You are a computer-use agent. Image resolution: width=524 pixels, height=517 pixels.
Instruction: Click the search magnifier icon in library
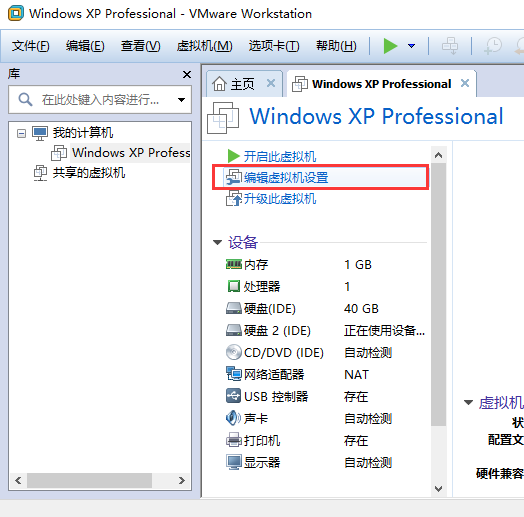coord(25,100)
